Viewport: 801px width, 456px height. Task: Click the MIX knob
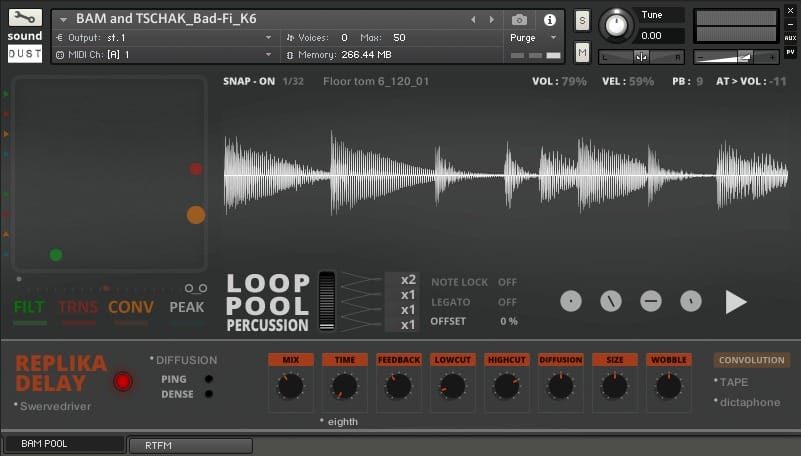coord(291,386)
